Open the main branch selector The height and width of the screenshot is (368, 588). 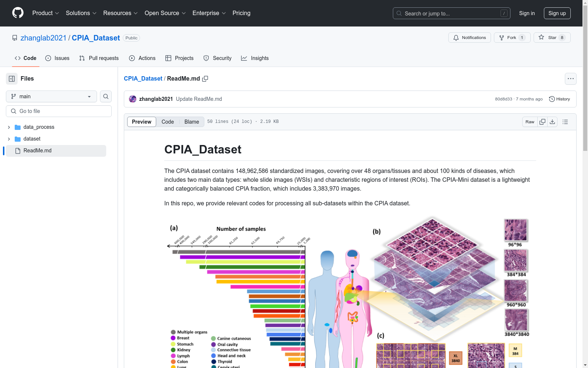tap(51, 96)
